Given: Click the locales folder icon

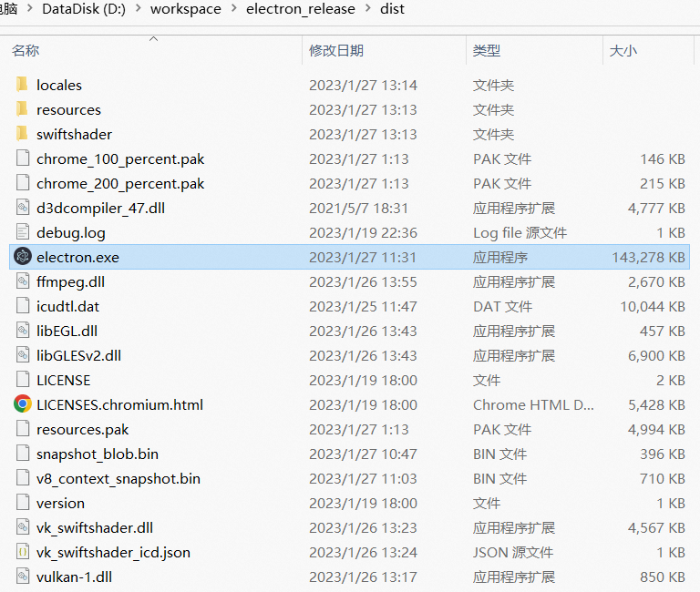Looking at the screenshot, I should point(22,85).
